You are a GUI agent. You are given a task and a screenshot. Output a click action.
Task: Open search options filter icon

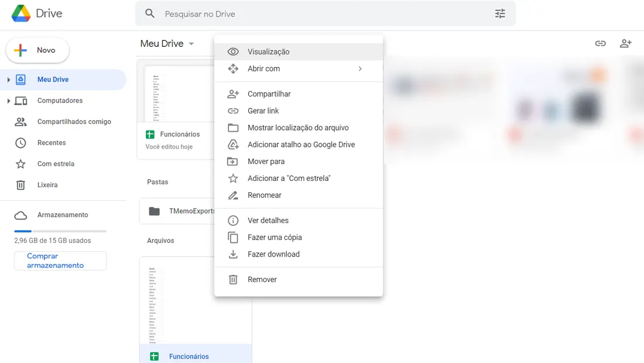point(500,13)
